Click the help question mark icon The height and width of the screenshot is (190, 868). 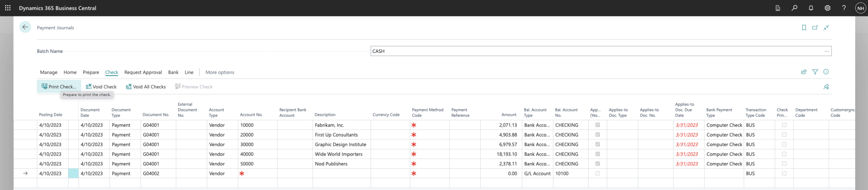coord(844,8)
